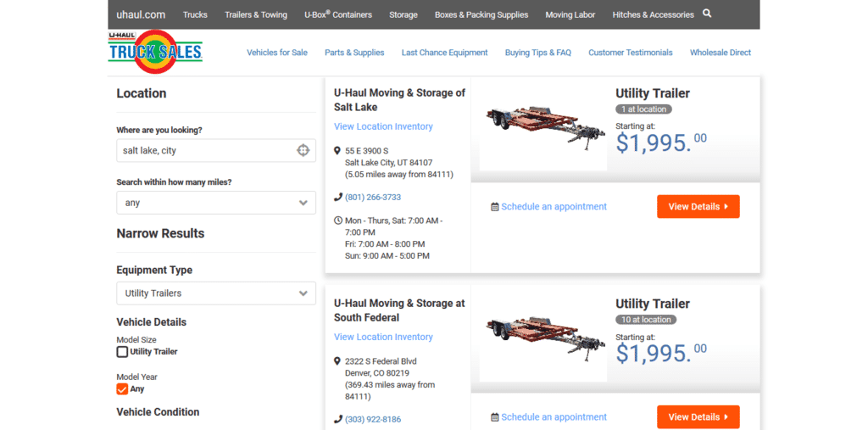Click phone icon beside (303) 922-8186
The height and width of the screenshot is (430, 868).
338,419
